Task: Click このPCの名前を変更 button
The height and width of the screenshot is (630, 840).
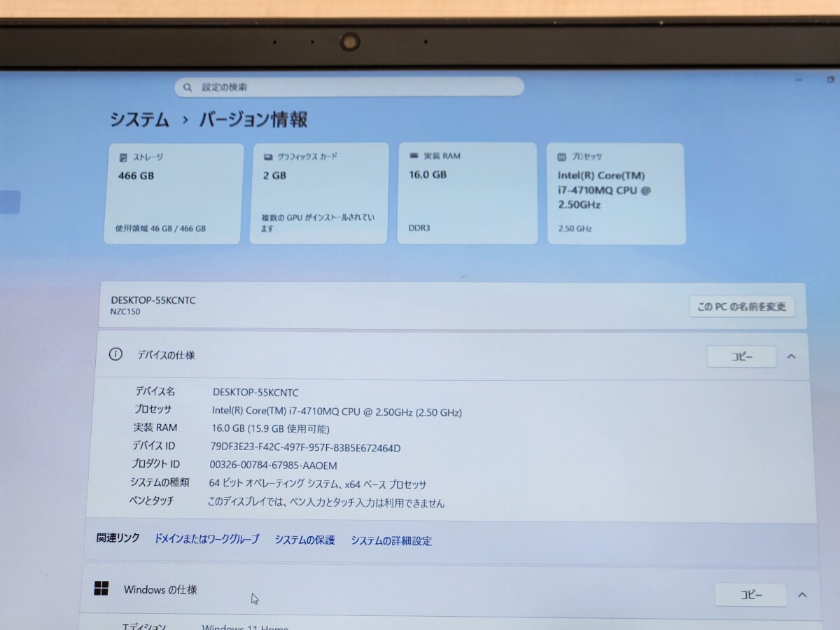Action: coord(742,306)
